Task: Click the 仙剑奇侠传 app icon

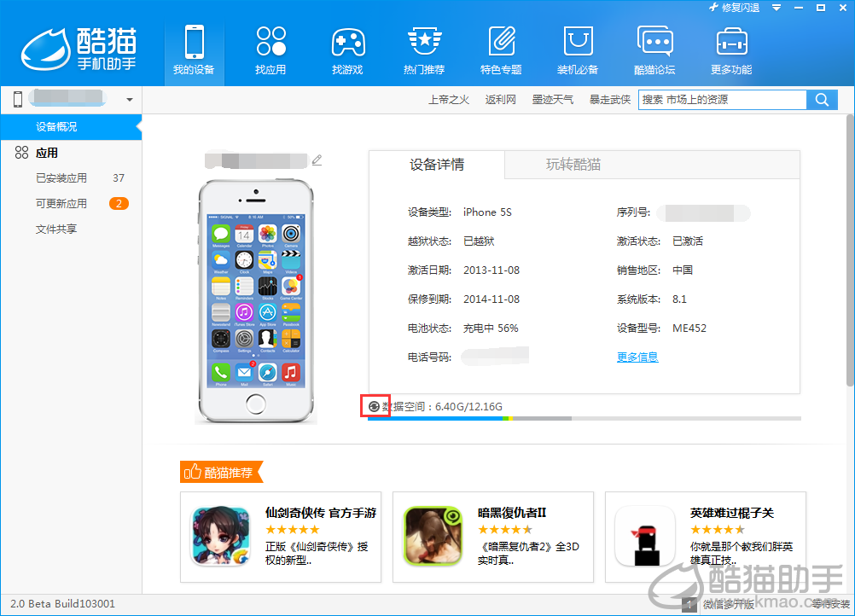Action: point(220,537)
